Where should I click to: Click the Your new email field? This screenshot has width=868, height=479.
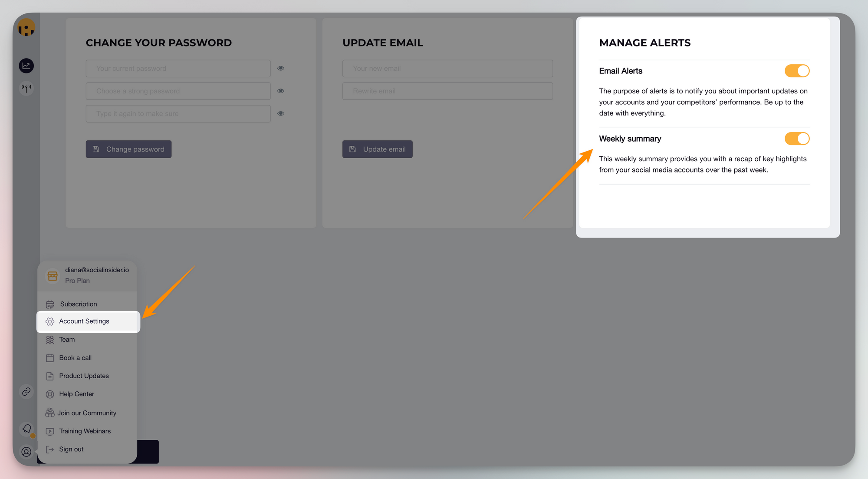(x=447, y=69)
